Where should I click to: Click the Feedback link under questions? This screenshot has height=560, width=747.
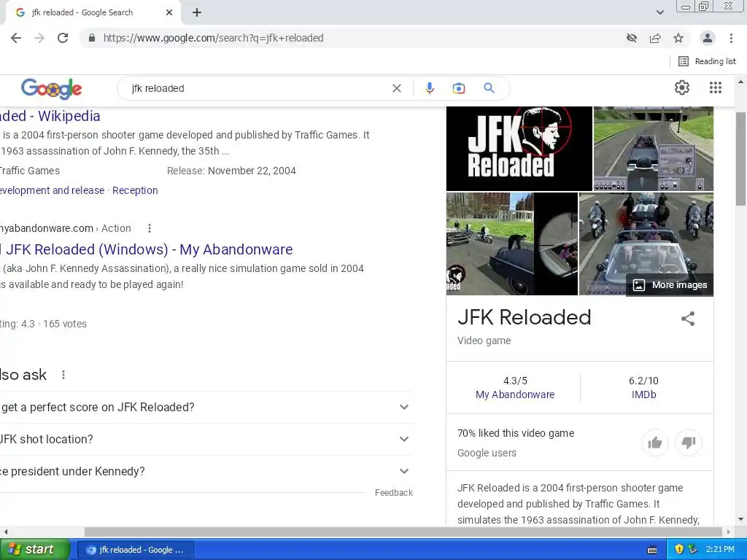[x=393, y=493]
